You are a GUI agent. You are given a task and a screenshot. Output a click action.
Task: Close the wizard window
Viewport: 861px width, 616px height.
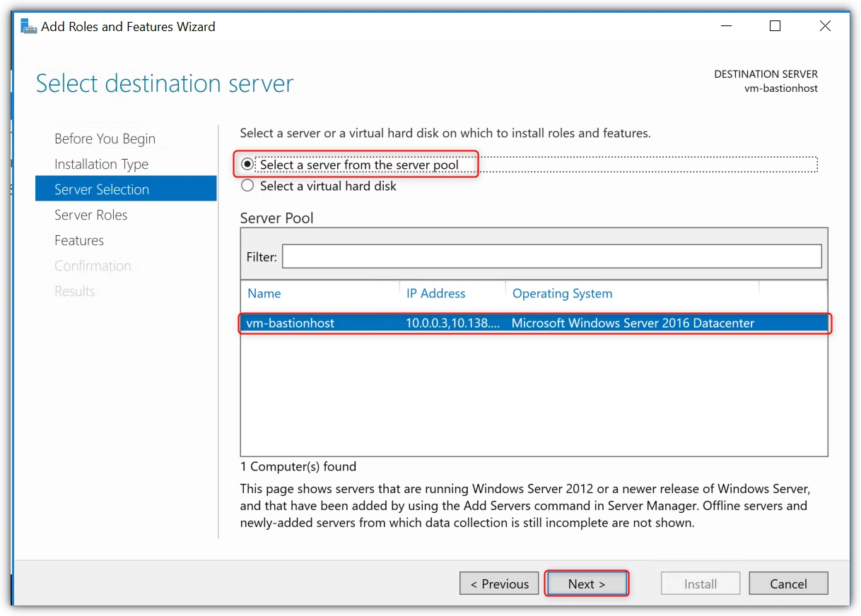(x=825, y=26)
